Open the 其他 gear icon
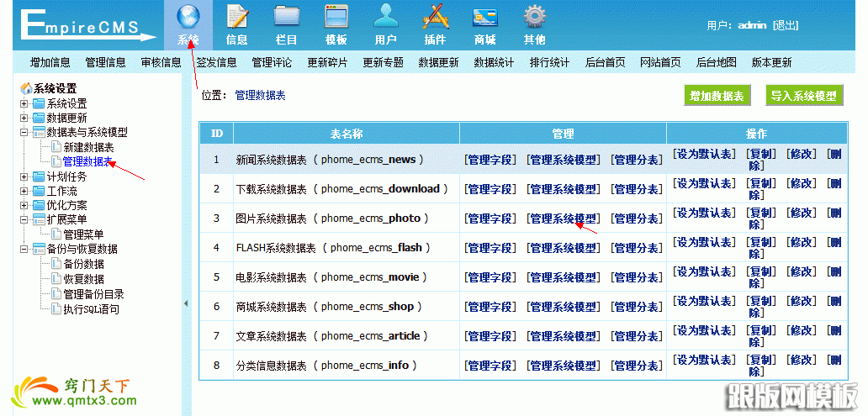The height and width of the screenshot is (416, 868). (x=534, y=18)
